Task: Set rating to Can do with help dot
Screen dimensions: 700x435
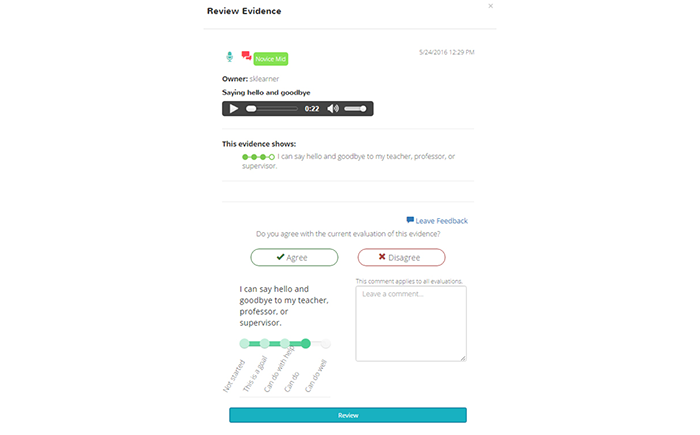Action: (x=285, y=343)
